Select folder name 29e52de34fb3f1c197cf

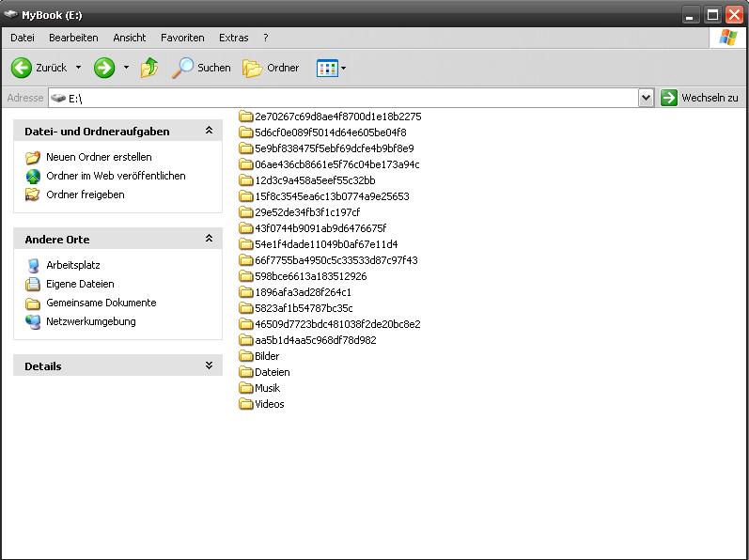(x=307, y=212)
